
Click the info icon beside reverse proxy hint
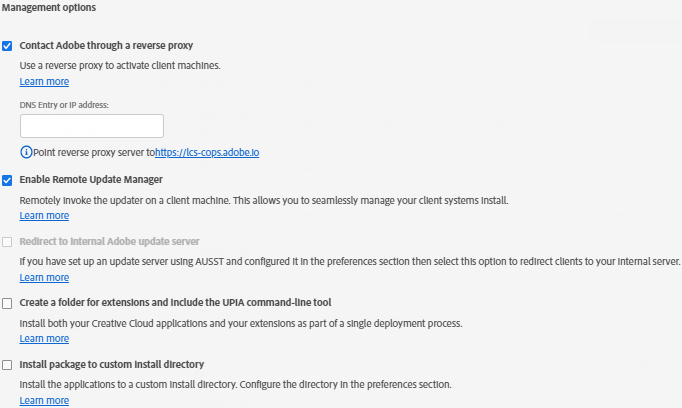tap(26, 153)
